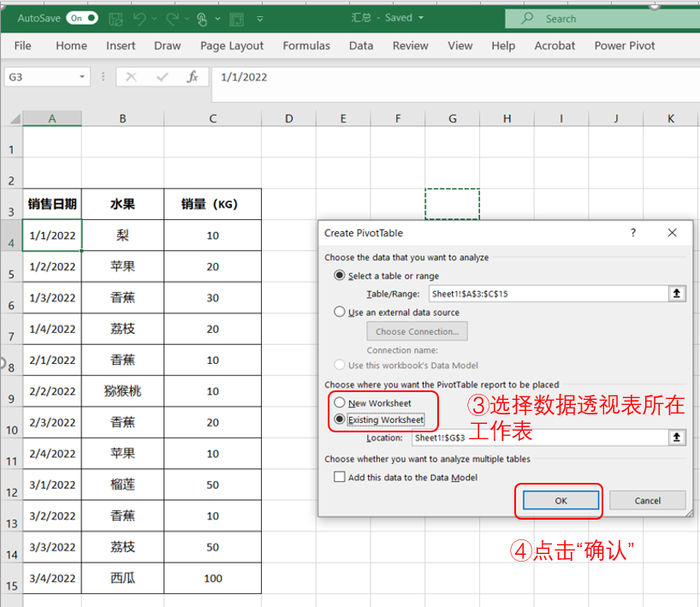Click cell containing 猕猴桃

(x=122, y=391)
